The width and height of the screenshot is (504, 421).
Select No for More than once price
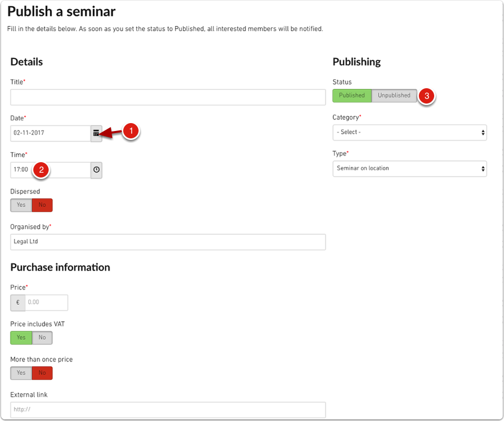(42, 373)
